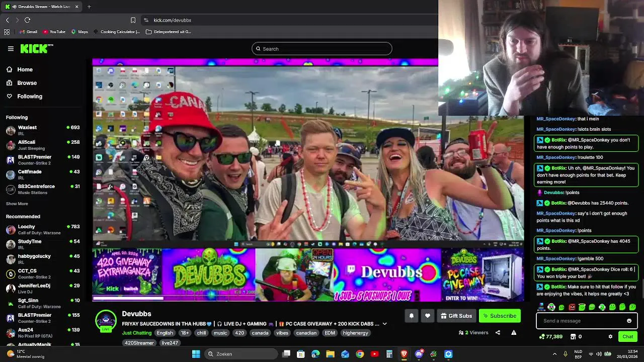Open StudyTme channel in Recommended
The height and width of the screenshot is (362, 644).
(43, 244)
